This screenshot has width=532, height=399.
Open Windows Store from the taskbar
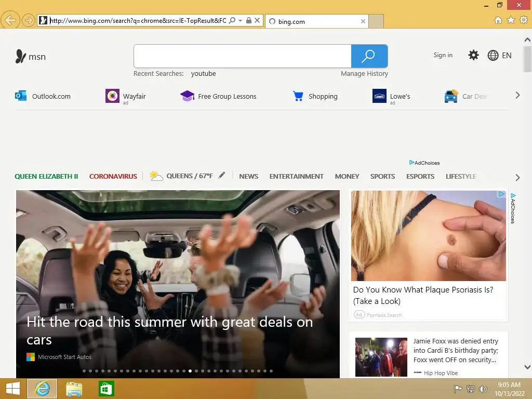tap(106, 389)
